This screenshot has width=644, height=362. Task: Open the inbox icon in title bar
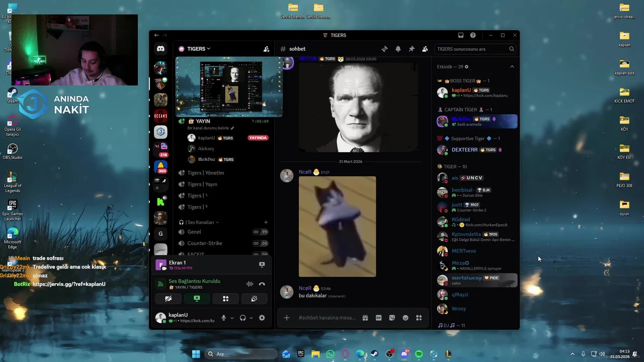tap(460, 35)
